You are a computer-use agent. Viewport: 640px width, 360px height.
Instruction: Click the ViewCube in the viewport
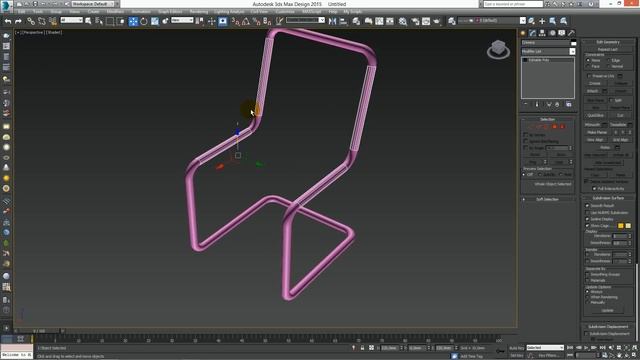[498, 49]
